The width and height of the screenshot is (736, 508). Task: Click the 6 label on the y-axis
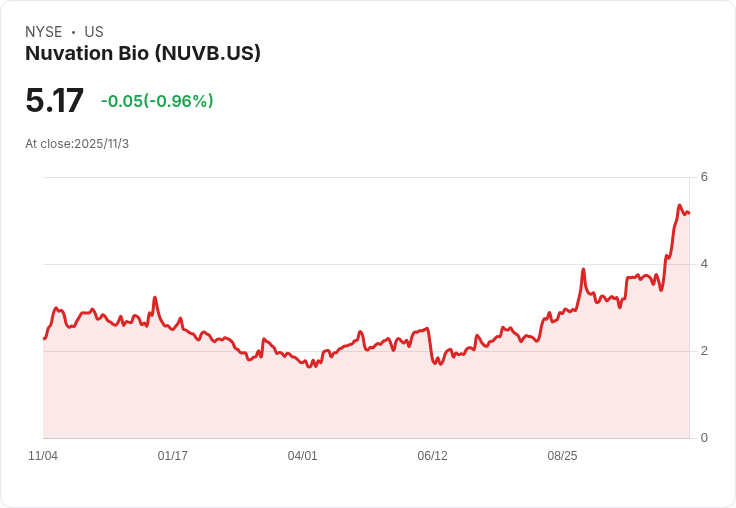(x=704, y=177)
